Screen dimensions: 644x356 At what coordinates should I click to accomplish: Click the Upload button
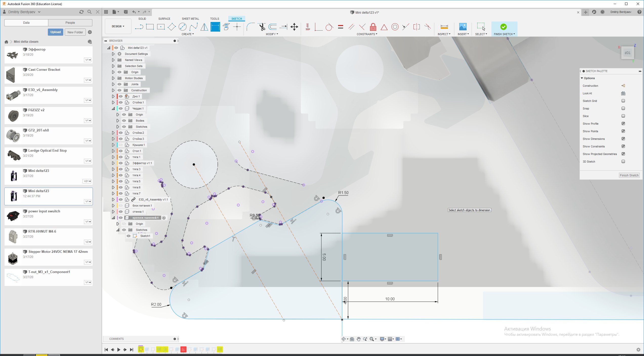pos(55,32)
